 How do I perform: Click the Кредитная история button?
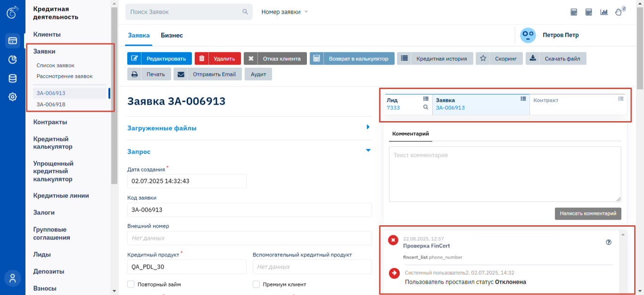pos(435,59)
